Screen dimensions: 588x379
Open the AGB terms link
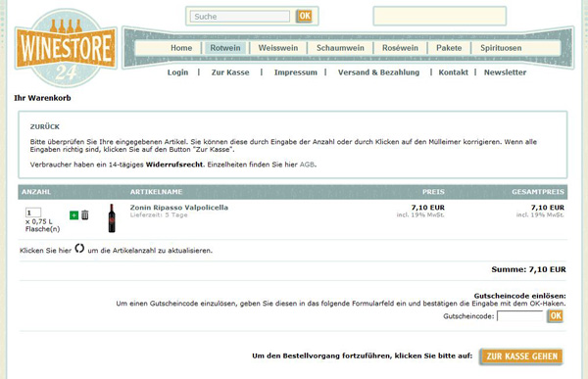click(x=307, y=165)
